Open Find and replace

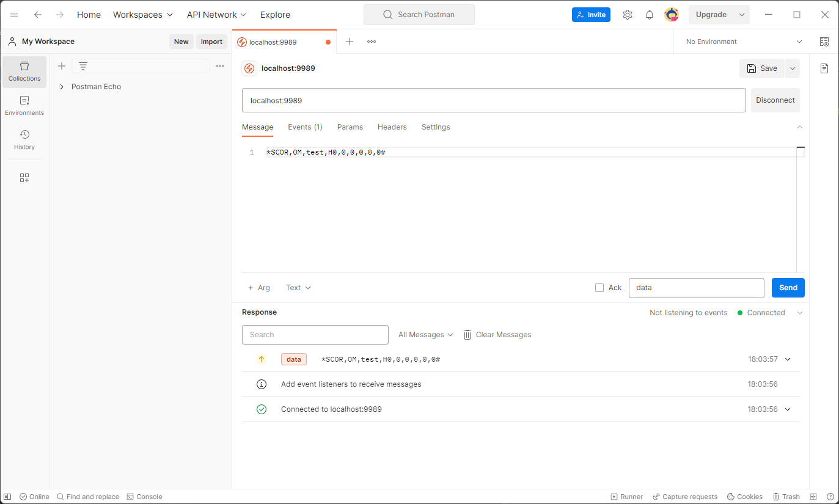tap(88, 497)
